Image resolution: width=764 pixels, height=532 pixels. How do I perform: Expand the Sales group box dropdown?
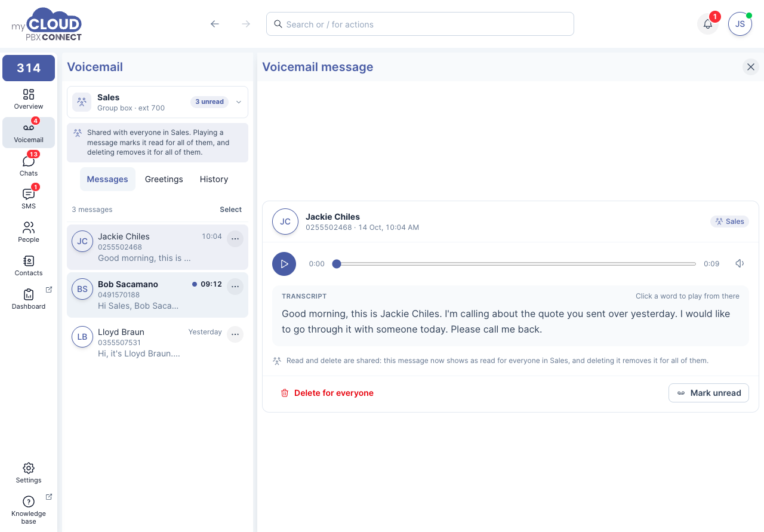[x=158, y=102]
